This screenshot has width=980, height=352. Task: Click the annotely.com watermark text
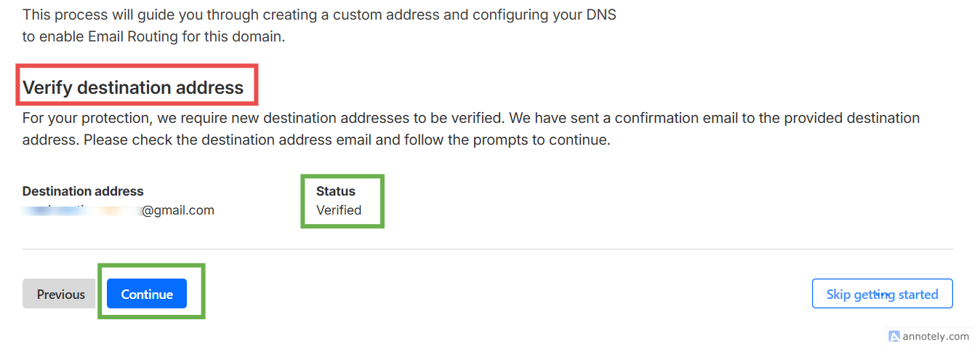(x=936, y=336)
